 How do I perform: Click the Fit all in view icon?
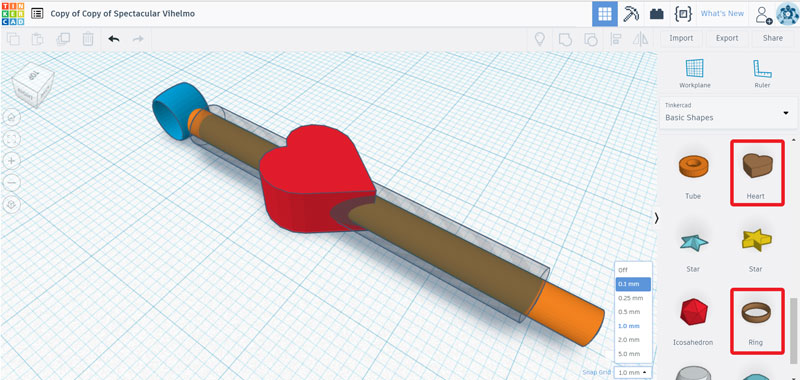click(12, 139)
